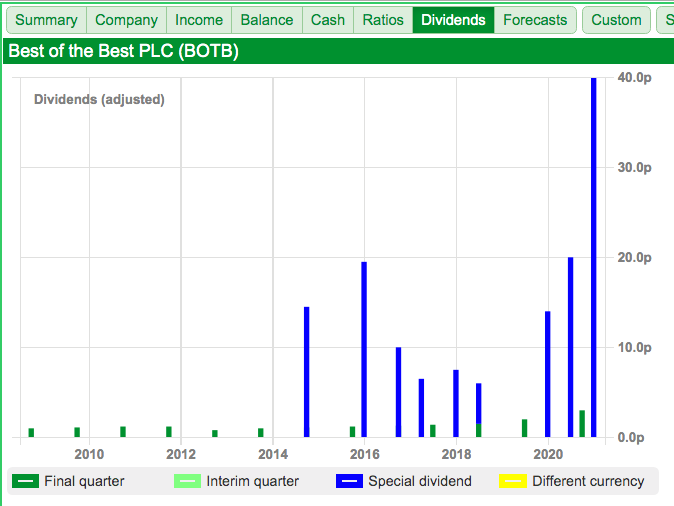Click the special dividend bar at 2016
The height and width of the screenshot is (506, 674).
(x=364, y=350)
